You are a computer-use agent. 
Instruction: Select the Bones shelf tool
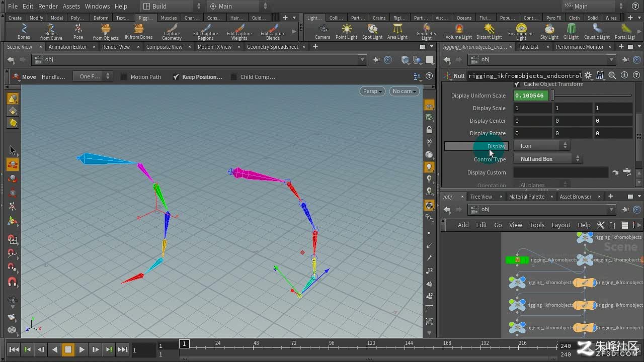(x=24, y=32)
